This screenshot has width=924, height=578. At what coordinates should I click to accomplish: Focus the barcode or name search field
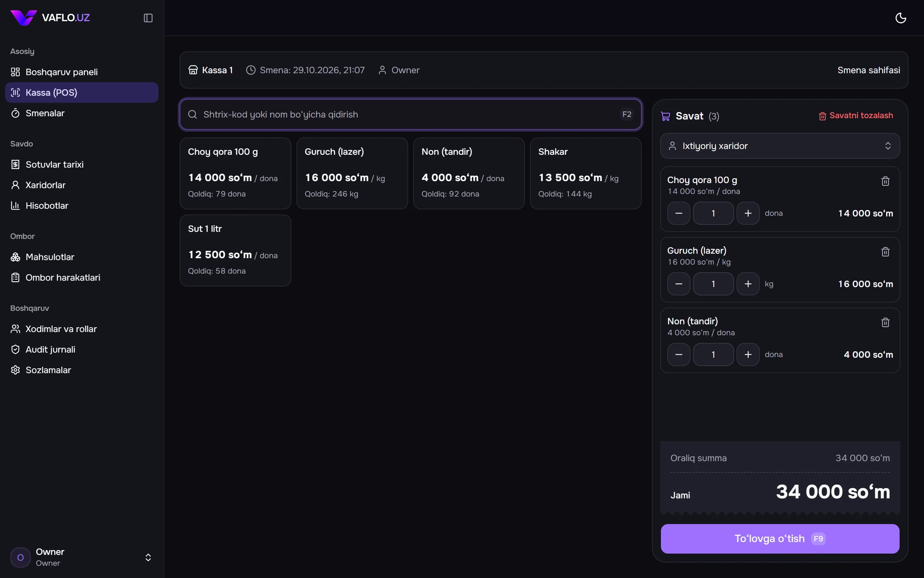pos(411,114)
